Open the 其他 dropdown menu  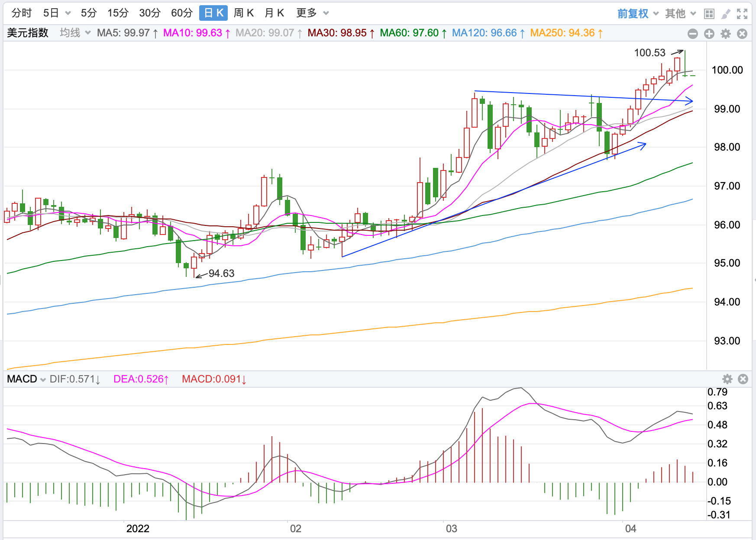pyautogui.click(x=680, y=14)
